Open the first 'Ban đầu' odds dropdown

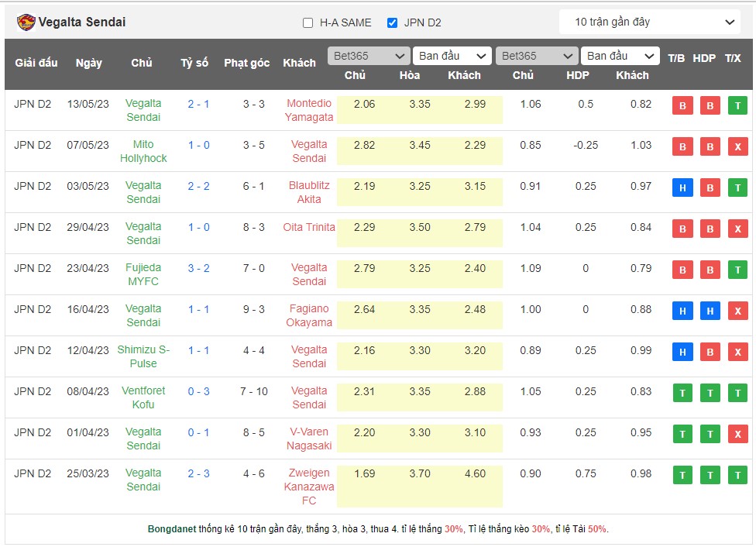pyautogui.click(x=452, y=56)
